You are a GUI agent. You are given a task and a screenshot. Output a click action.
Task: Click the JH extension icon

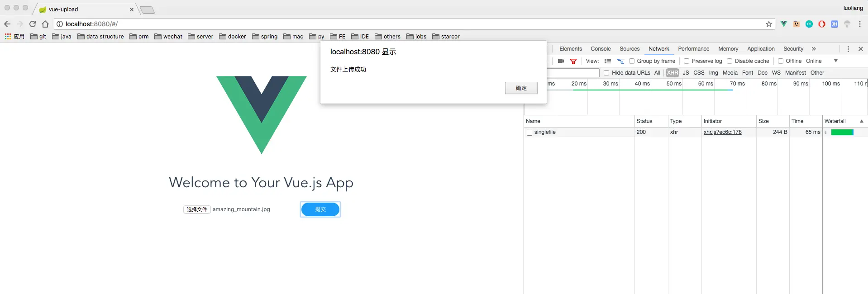pos(835,24)
